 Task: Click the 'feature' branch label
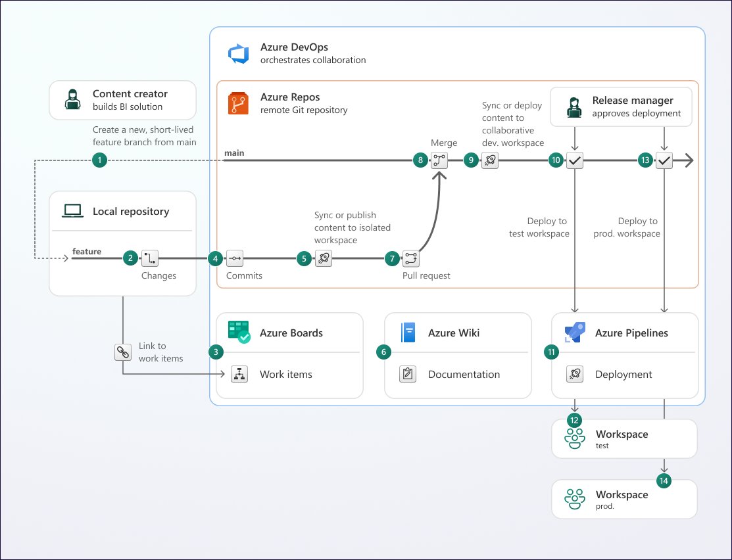pyautogui.click(x=87, y=252)
